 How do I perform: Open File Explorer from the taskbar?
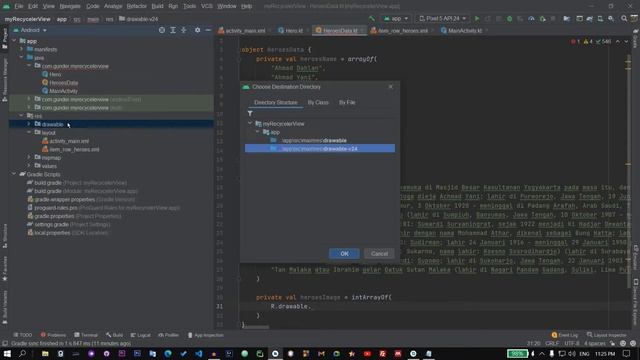pyautogui.click(x=45, y=353)
